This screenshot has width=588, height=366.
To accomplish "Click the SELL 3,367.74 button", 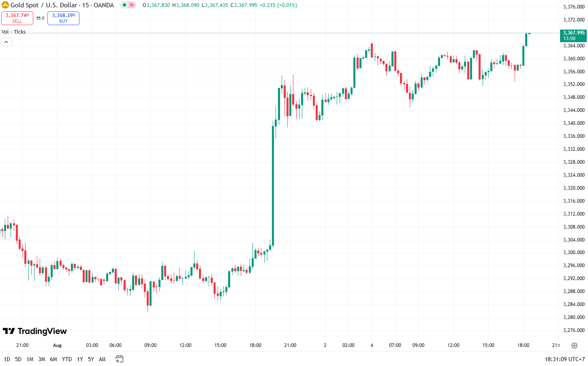I will point(17,18).
